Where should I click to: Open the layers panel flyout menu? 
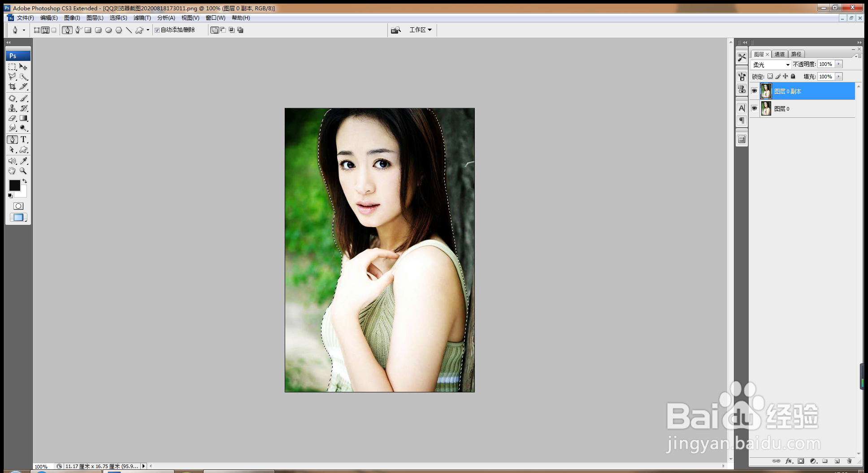coord(858,56)
